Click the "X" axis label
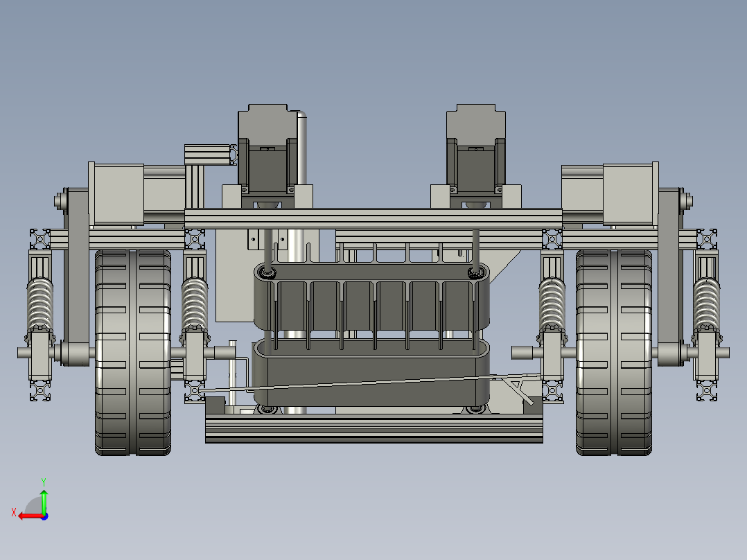Screen dimensions: 747x560 point(14,512)
